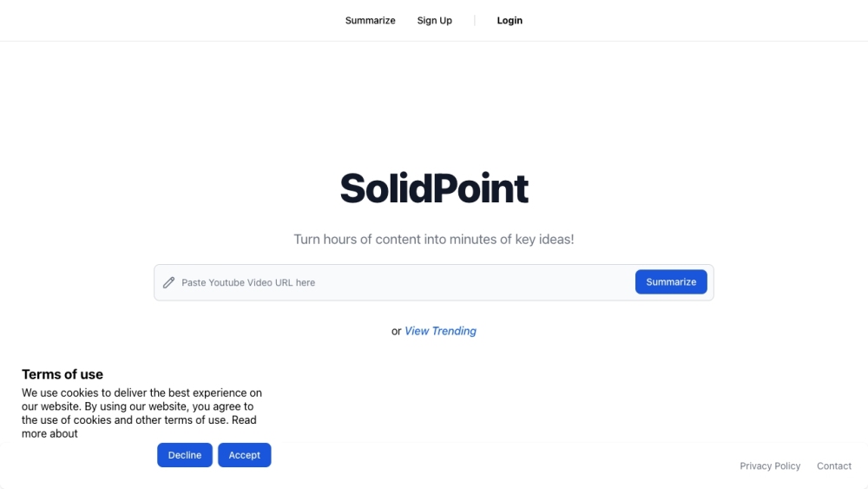Visit the Contact page link
The height and width of the screenshot is (489, 868).
834,466
